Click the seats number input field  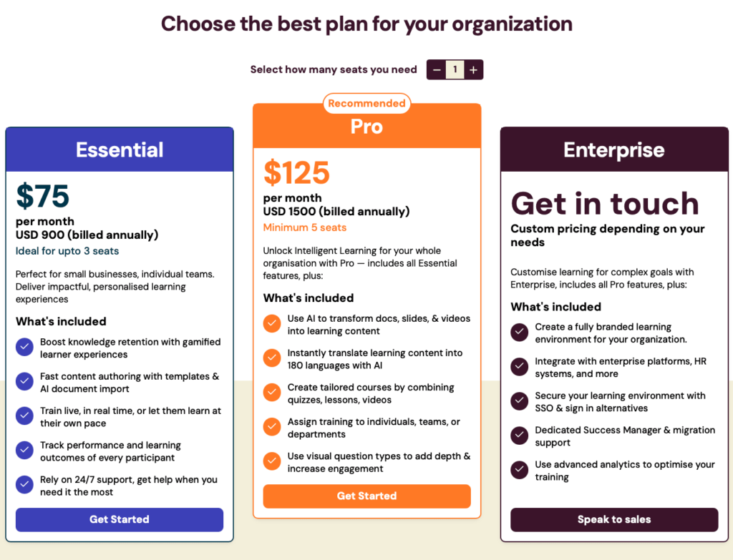coord(455,69)
